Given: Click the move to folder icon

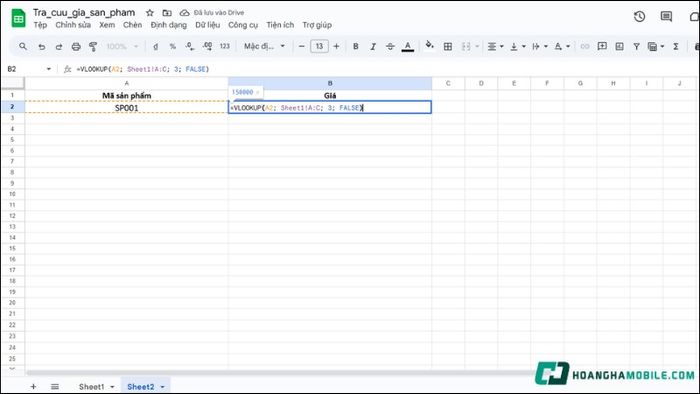Looking at the screenshot, I should 167,13.
